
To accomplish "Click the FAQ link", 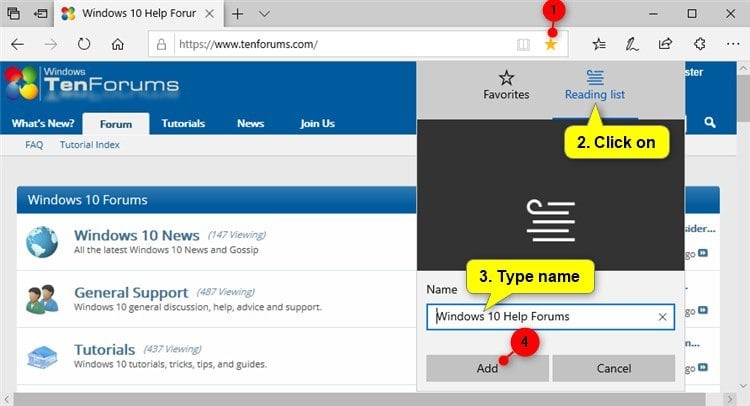I will 34,145.
